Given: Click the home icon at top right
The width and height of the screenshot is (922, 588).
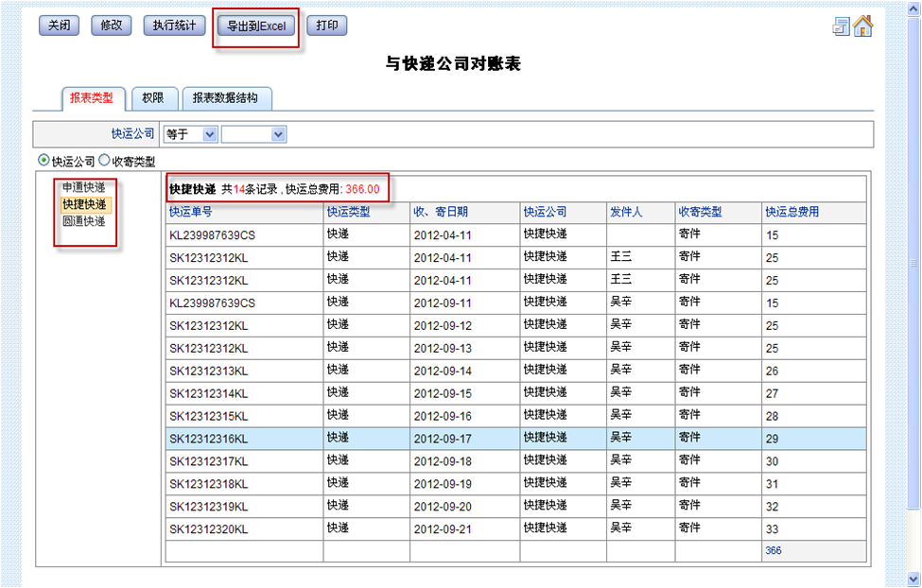Looking at the screenshot, I should (x=863, y=26).
